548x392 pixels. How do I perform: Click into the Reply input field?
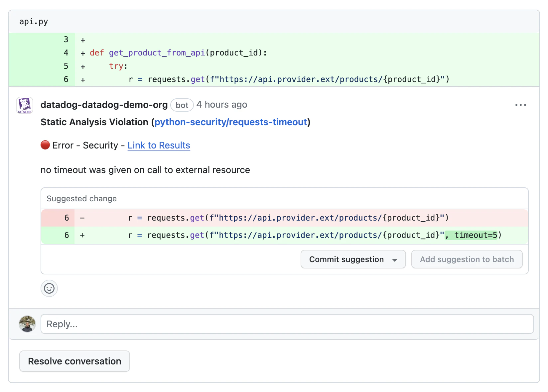pos(287,324)
